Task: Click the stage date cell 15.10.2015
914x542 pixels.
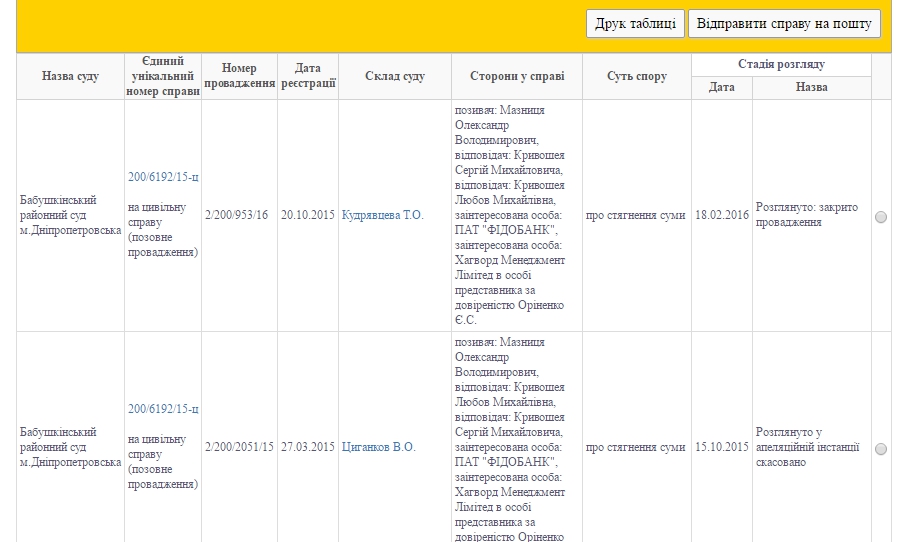Action: click(x=722, y=447)
